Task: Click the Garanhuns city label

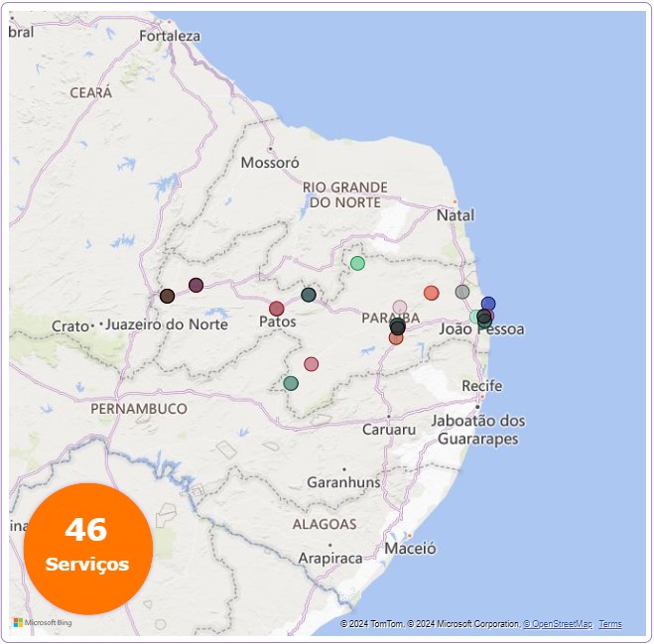Action: [x=343, y=482]
